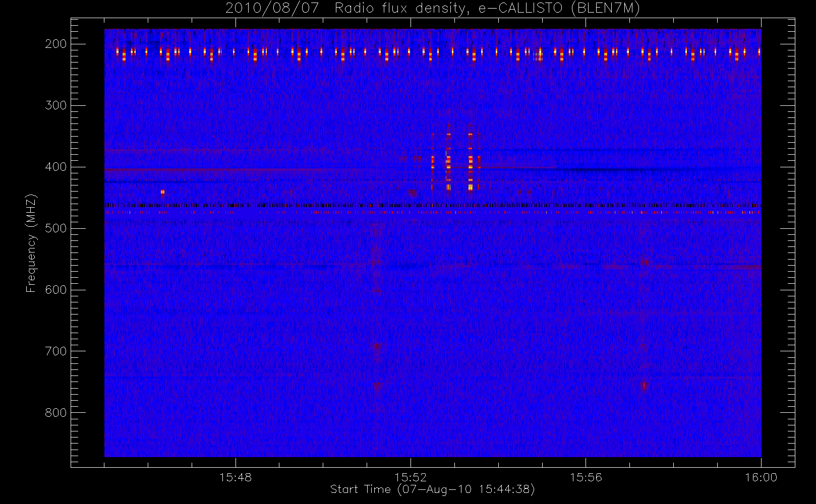Screen dimensions: 816x504
Task: Click the 800 frequency tick label
Action: click(56, 413)
